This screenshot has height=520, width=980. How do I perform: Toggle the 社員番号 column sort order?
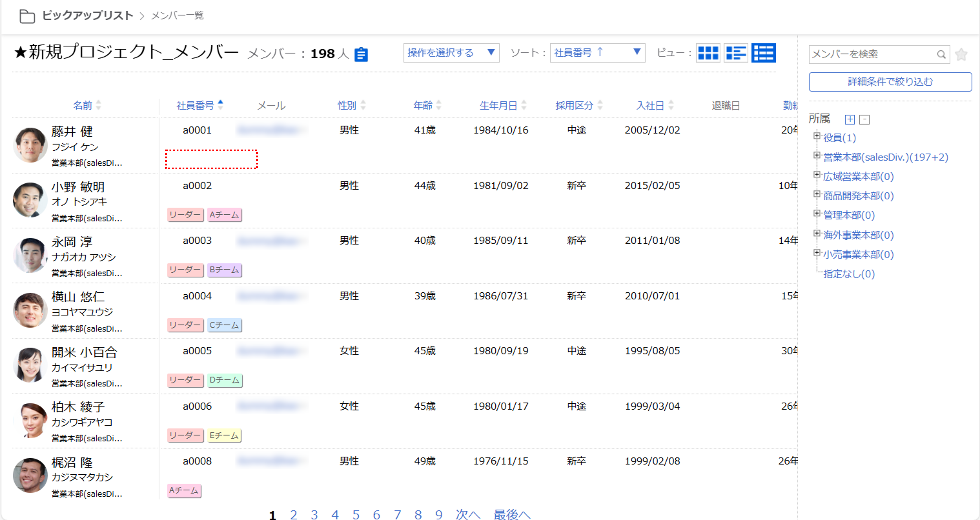196,105
